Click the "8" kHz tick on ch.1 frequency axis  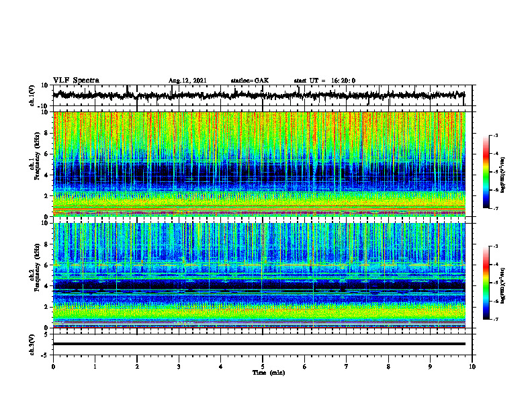47,133
